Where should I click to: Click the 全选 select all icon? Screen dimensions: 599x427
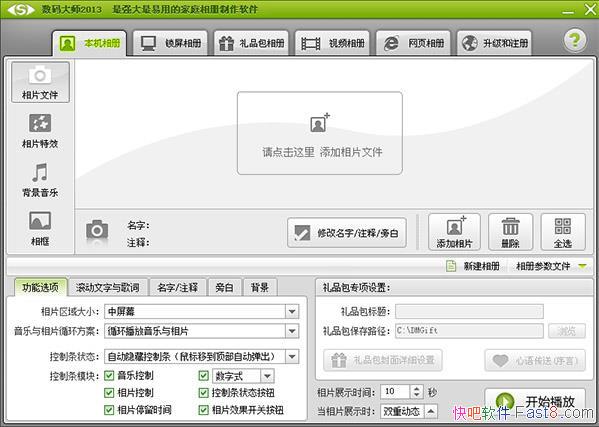click(x=563, y=232)
